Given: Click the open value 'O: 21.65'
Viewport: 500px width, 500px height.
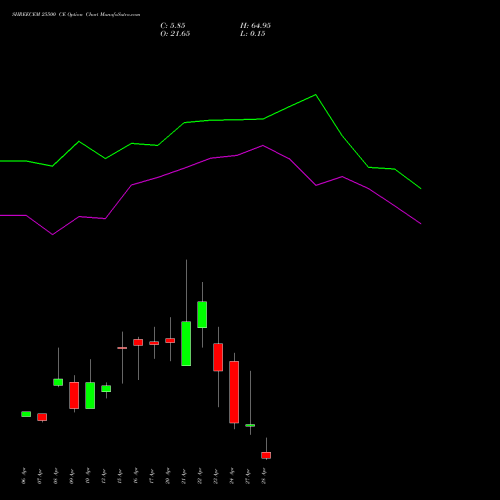Looking at the screenshot, I should [x=175, y=34].
